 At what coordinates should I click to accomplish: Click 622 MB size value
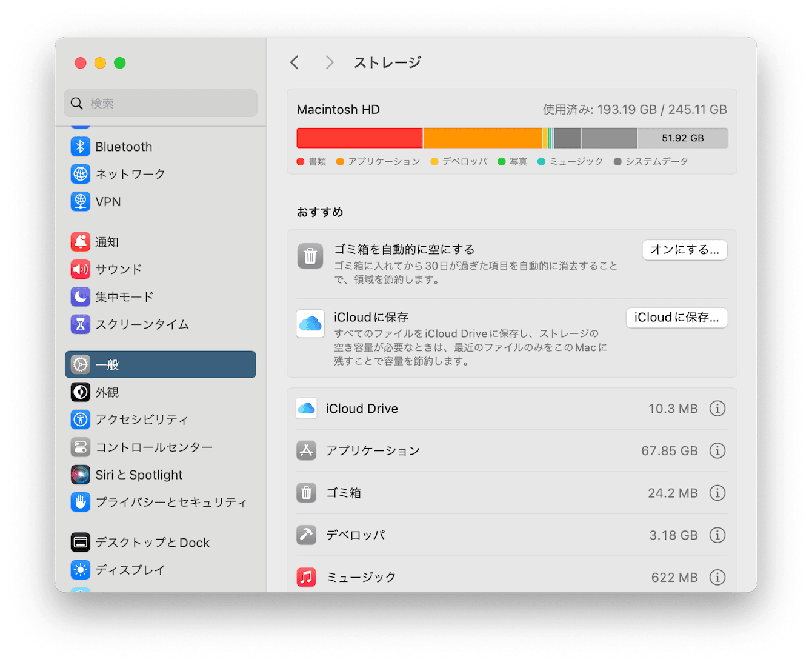(x=674, y=577)
